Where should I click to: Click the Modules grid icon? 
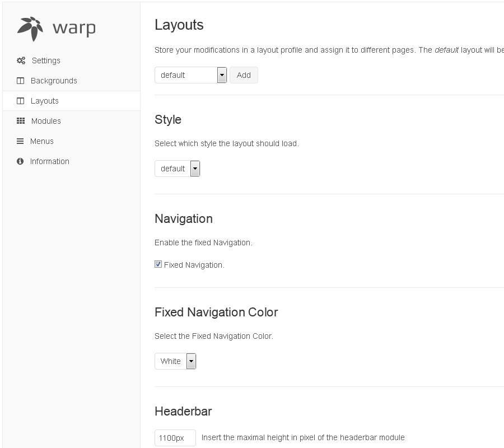click(x=21, y=121)
